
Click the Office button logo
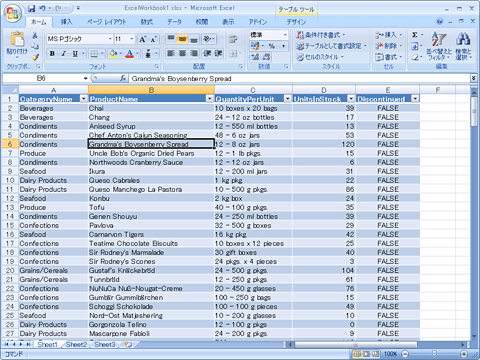pyautogui.click(x=13, y=13)
